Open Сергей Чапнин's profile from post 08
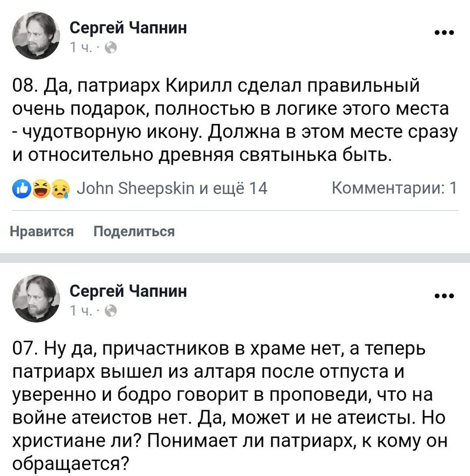 [128, 28]
